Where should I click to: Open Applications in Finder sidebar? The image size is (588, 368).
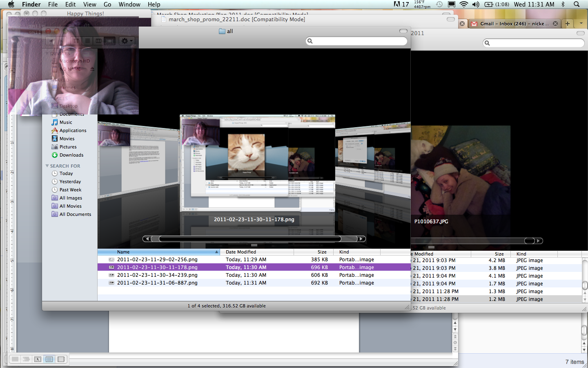[73, 130]
